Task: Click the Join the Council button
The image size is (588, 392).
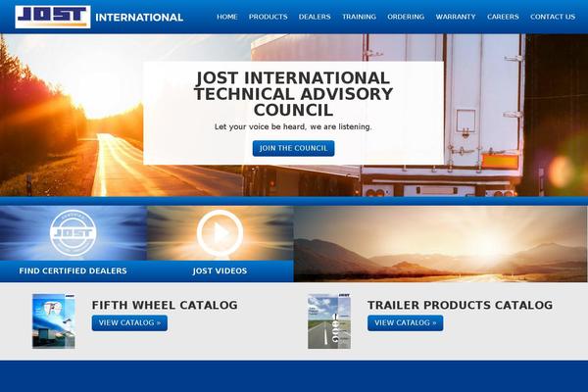Action: [293, 149]
